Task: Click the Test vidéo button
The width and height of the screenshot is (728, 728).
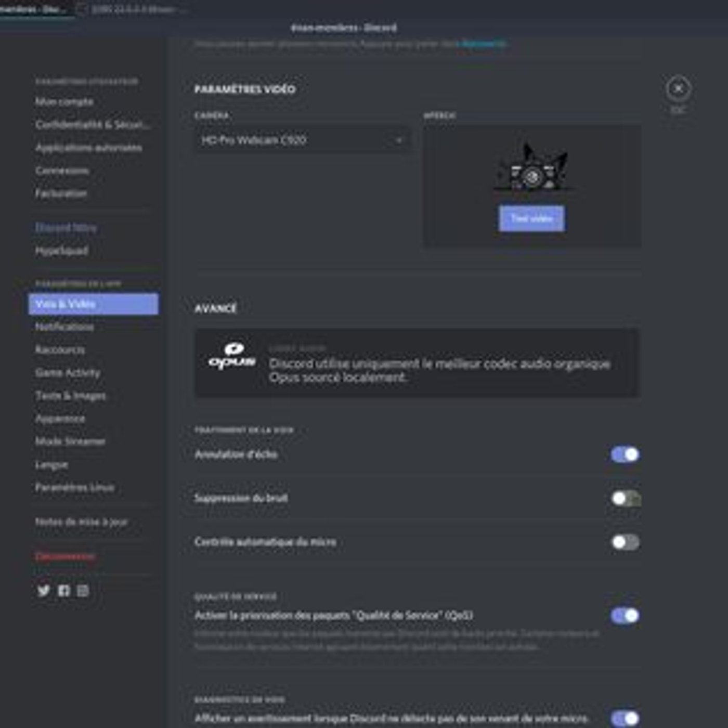Action: tap(531, 218)
